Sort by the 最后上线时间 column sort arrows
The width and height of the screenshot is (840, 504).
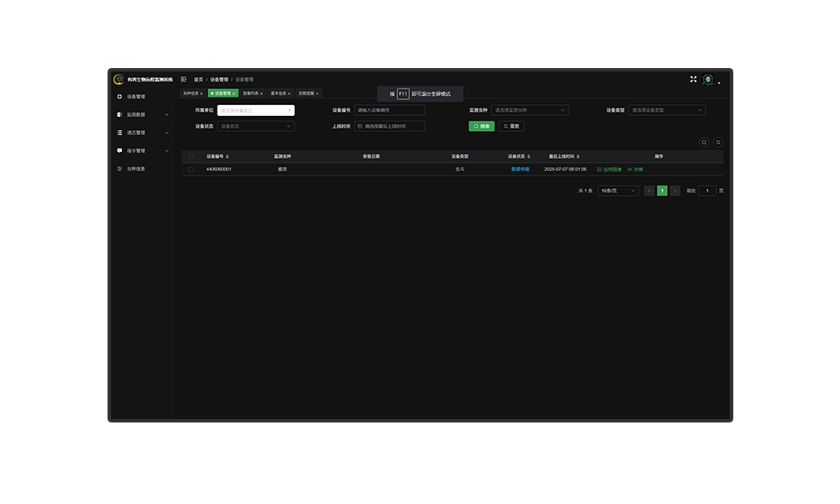(578, 156)
